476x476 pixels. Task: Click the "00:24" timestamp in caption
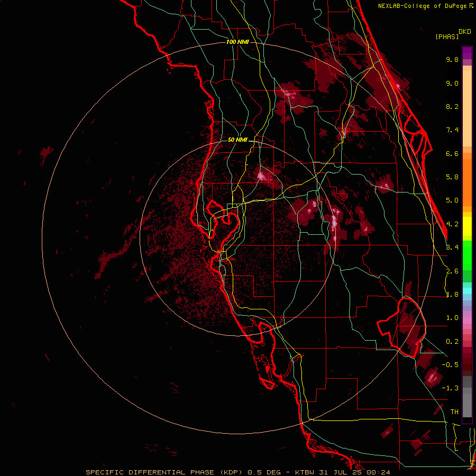click(378, 472)
